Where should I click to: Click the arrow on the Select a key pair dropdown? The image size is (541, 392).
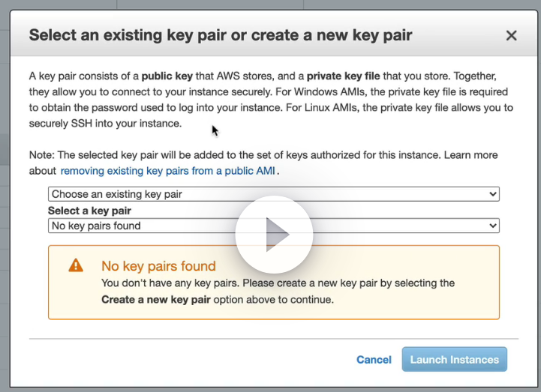(x=493, y=226)
